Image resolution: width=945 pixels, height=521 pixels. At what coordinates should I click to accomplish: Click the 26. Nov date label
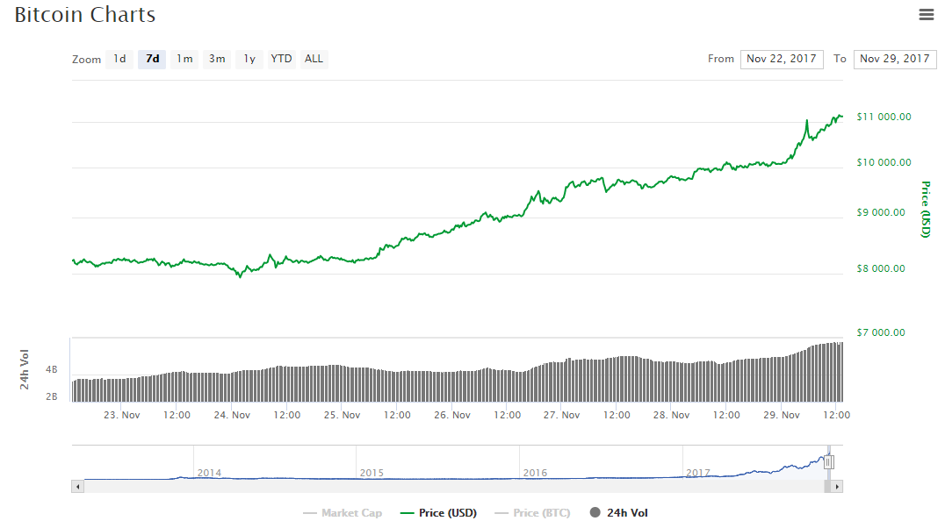452,415
